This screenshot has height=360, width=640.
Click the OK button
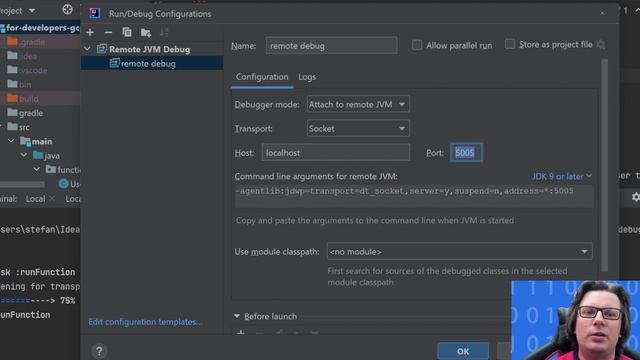[x=463, y=351]
